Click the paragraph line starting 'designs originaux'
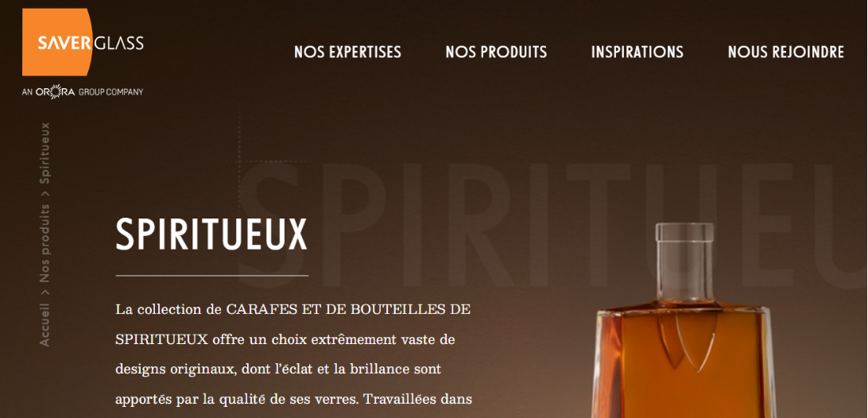The height and width of the screenshot is (418, 868). [278, 369]
